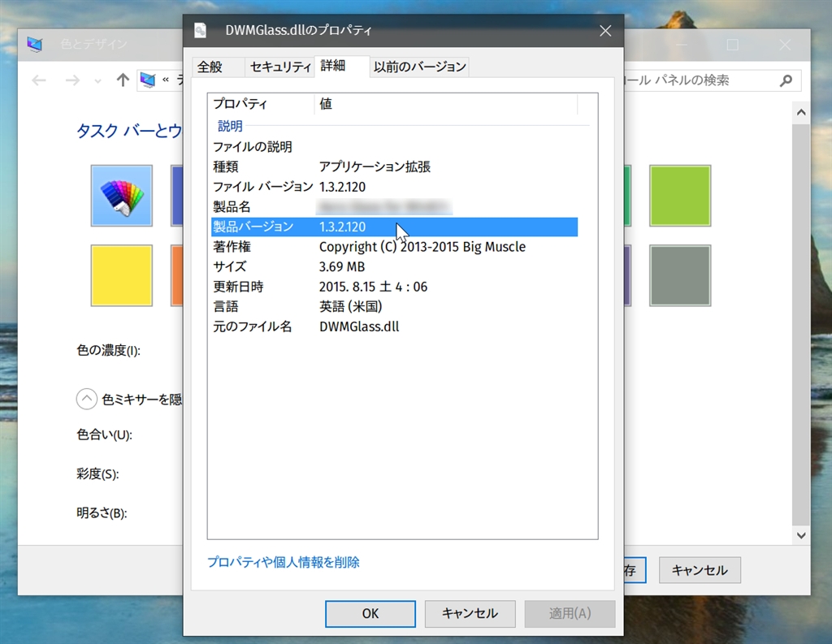Open recent locations dropdown arrow
Image resolution: width=832 pixels, height=644 pixels.
pos(97,81)
